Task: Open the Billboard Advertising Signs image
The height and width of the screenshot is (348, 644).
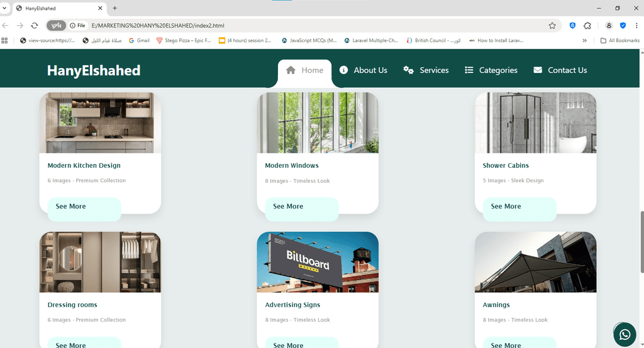Action: pos(318,262)
